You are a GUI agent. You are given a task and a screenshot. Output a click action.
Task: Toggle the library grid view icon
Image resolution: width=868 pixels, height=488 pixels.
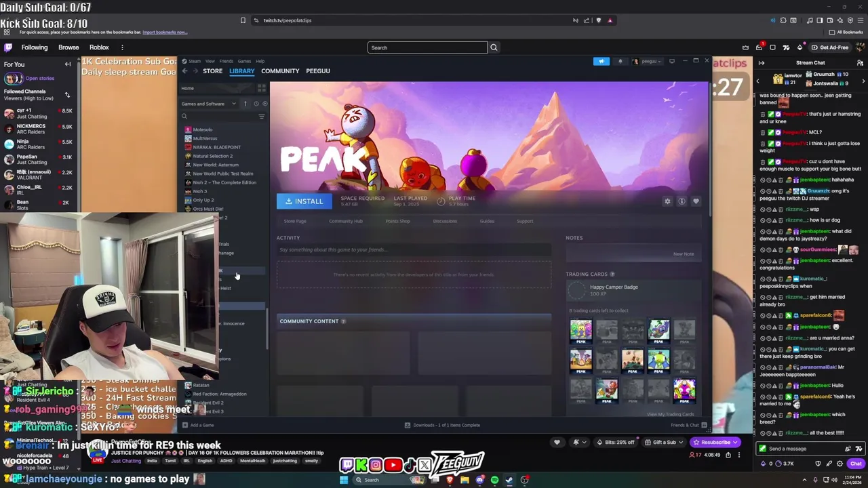262,88
